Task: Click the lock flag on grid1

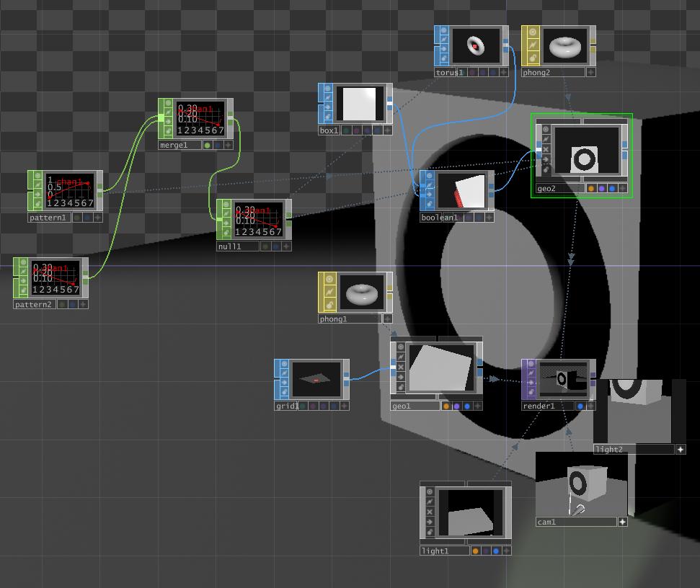Action: coord(284,392)
